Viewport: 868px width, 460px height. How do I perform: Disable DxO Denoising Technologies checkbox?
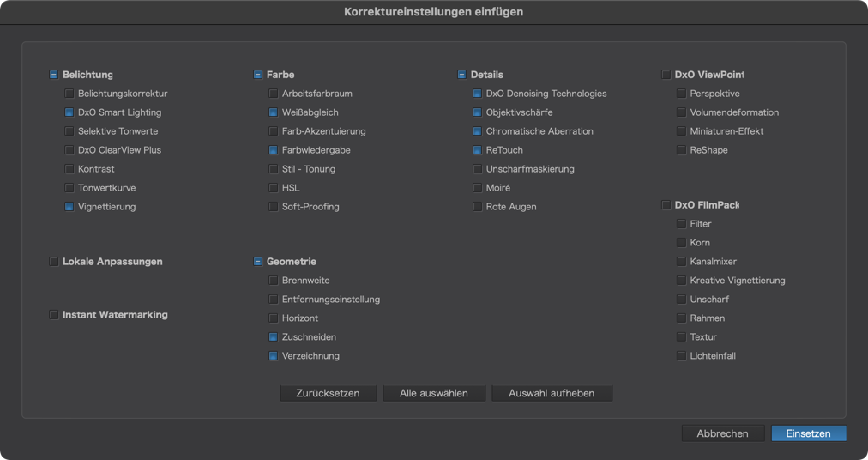pos(477,94)
